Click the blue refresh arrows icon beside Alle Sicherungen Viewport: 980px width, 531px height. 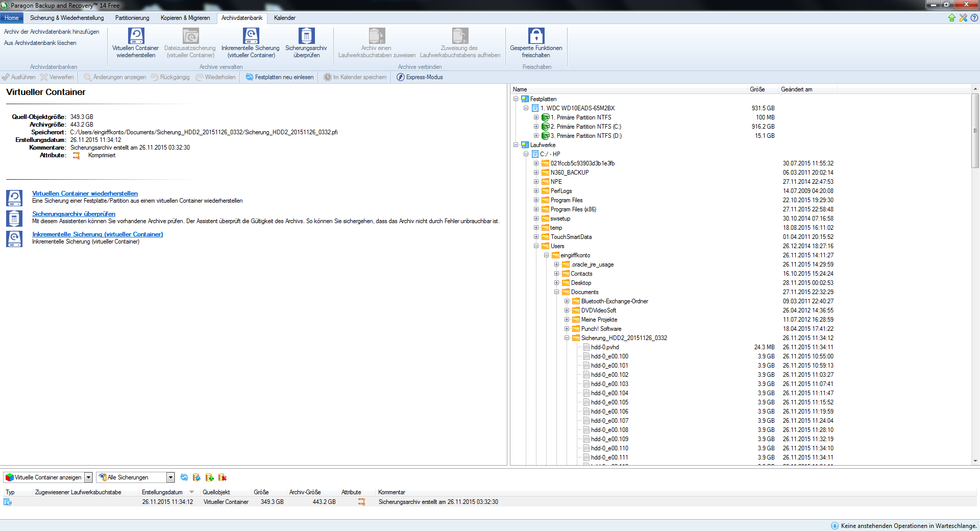tap(184, 477)
